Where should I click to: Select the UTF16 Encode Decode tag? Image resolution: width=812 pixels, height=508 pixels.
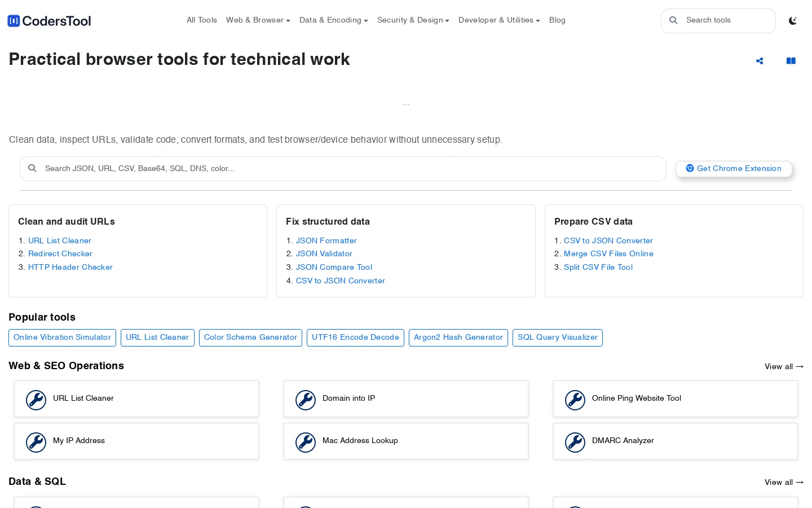pyautogui.click(x=355, y=338)
